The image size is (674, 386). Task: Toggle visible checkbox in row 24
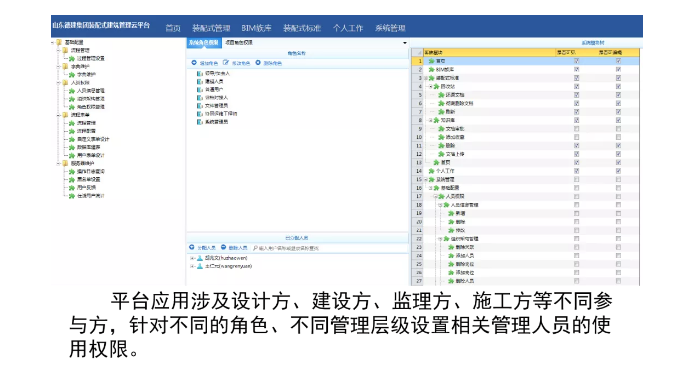pyautogui.click(x=576, y=256)
